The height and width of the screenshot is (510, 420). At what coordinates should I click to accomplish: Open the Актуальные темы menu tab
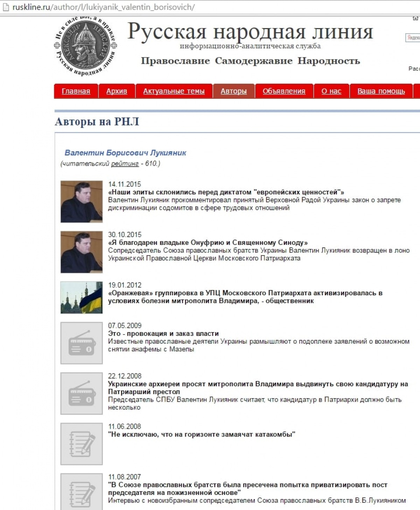[174, 91]
